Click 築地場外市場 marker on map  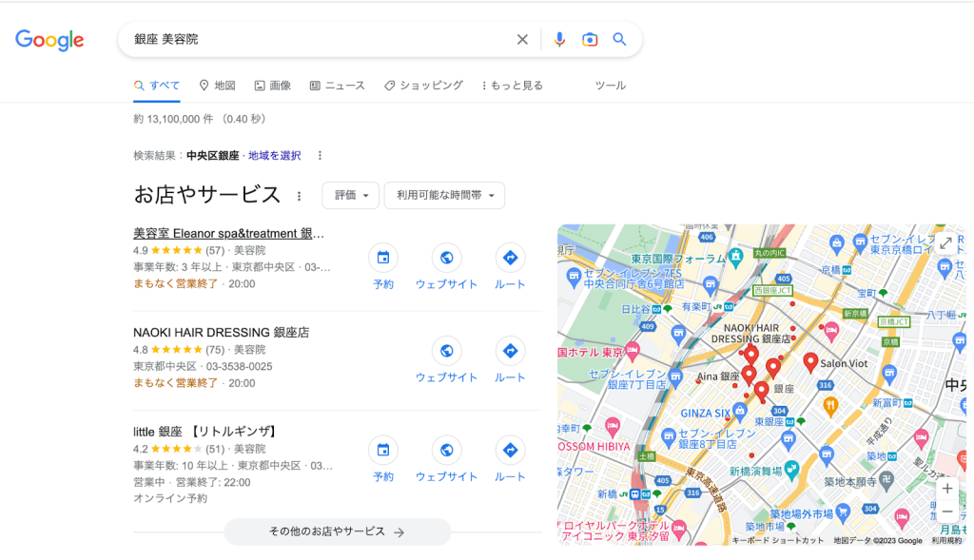[x=843, y=512]
